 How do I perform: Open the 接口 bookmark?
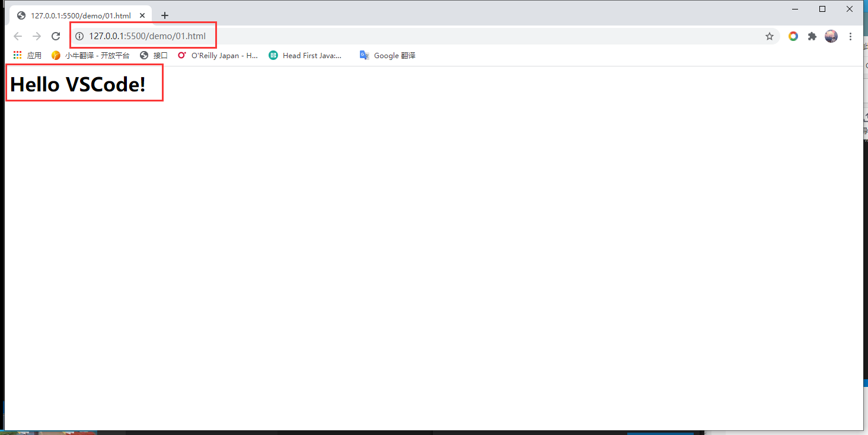(x=154, y=55)
